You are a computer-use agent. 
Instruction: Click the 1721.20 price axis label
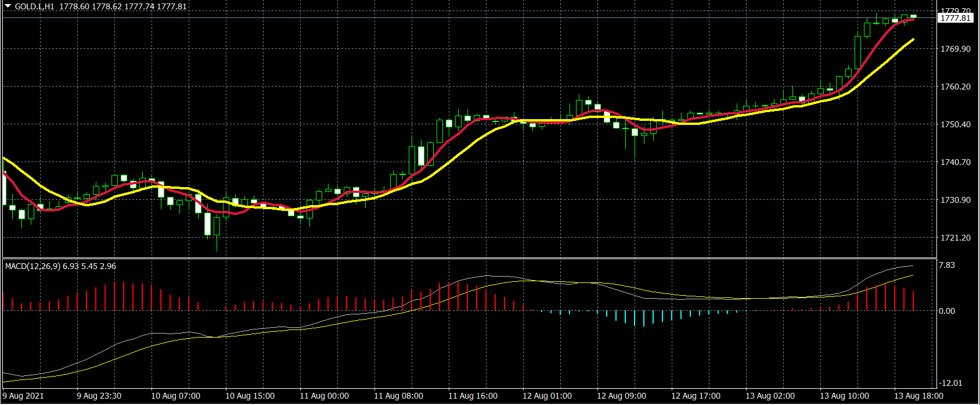[955, 238]
